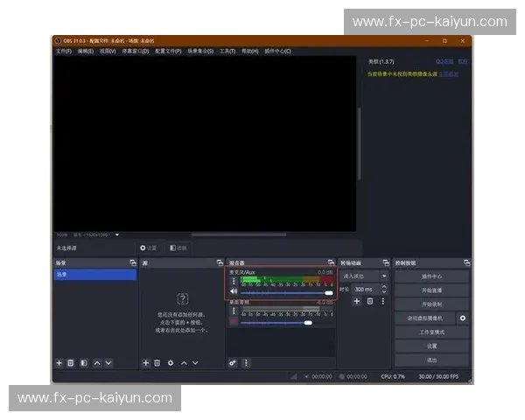Expand the preview scale dropdown arrow

coord(117,234)
